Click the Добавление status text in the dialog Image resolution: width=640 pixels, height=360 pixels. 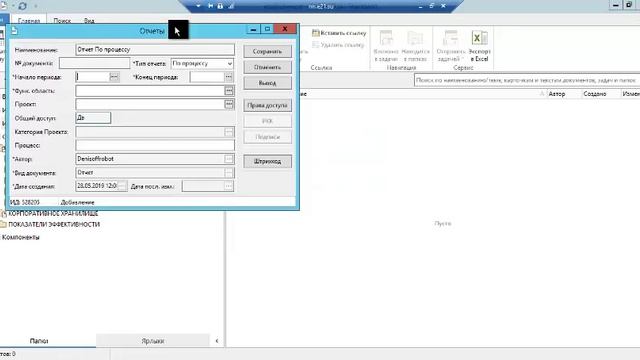pyautogui.click(x=78, y=202)
